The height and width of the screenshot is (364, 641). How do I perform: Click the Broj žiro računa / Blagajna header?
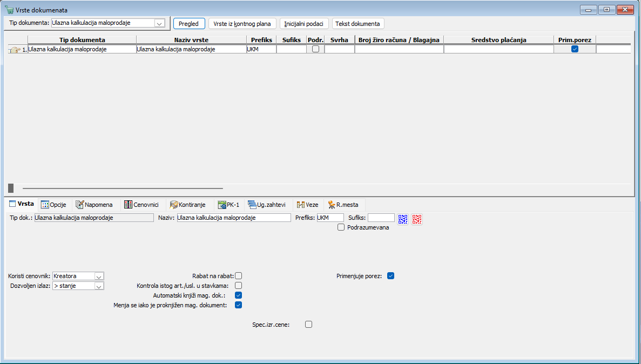tap(399, 39)
